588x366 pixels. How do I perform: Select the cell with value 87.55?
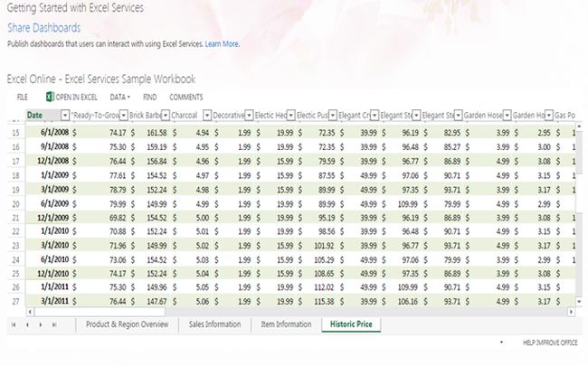[318, 175]
